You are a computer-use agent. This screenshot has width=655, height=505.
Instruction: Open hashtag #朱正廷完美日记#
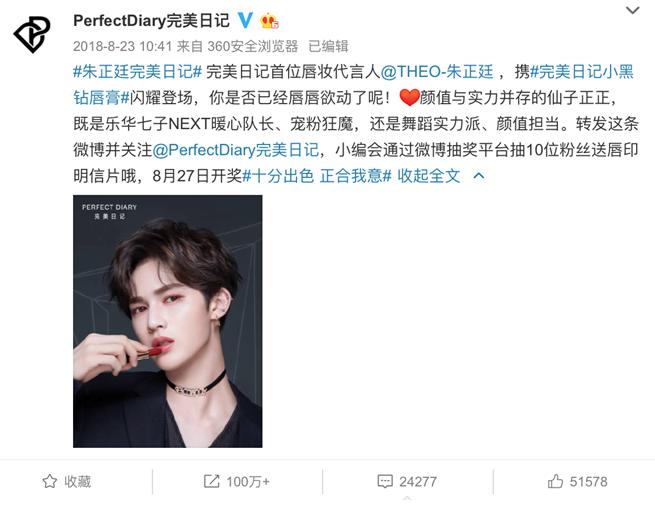(x=138, y=71)
